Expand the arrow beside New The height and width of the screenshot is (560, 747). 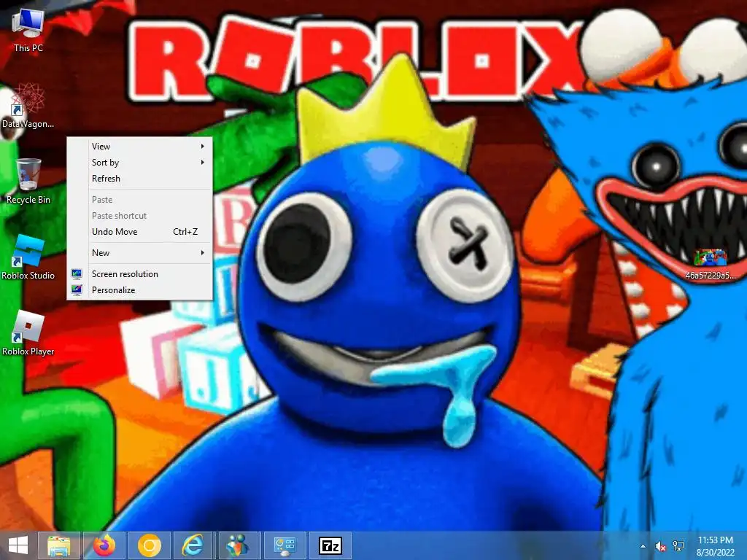click(x=203, y=253)
